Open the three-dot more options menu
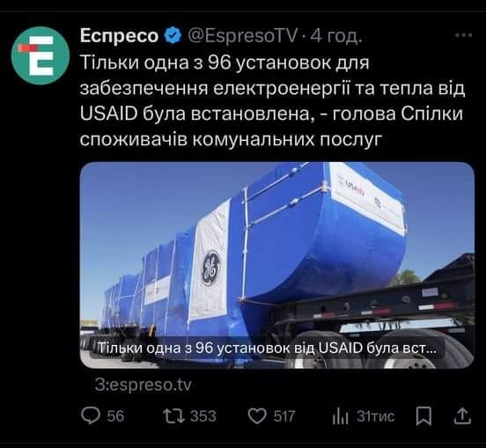486x448 pixels. coord(463,35)
